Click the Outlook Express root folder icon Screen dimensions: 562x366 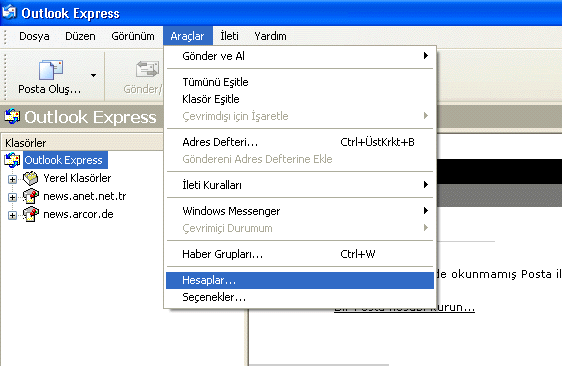point(12,160)
